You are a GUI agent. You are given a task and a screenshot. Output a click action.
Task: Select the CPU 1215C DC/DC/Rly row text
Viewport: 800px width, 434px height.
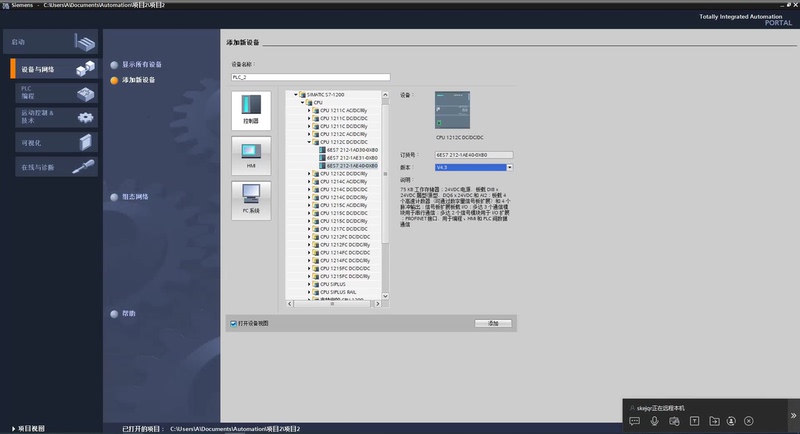click(x=343, y=221)
